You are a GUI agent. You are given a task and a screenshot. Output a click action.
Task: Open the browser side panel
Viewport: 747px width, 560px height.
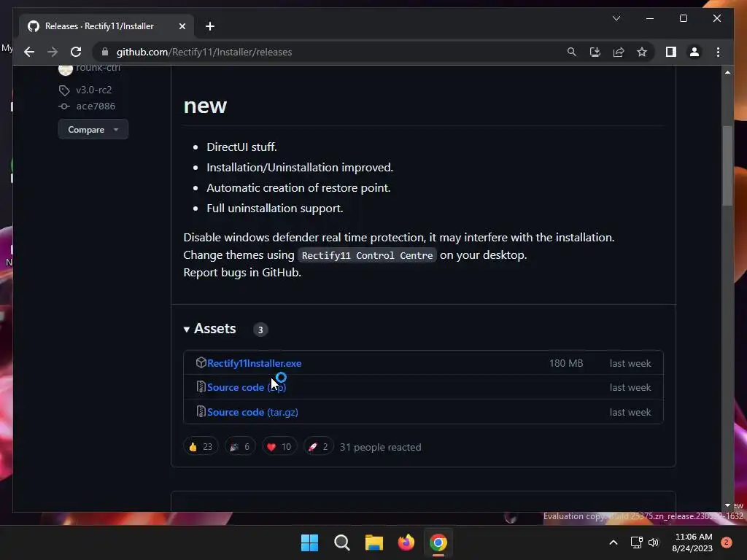671,52
